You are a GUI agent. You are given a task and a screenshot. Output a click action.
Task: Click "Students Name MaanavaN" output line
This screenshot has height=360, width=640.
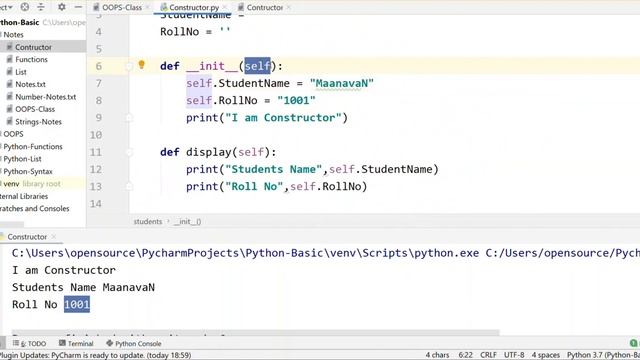[x=83, y=287]
